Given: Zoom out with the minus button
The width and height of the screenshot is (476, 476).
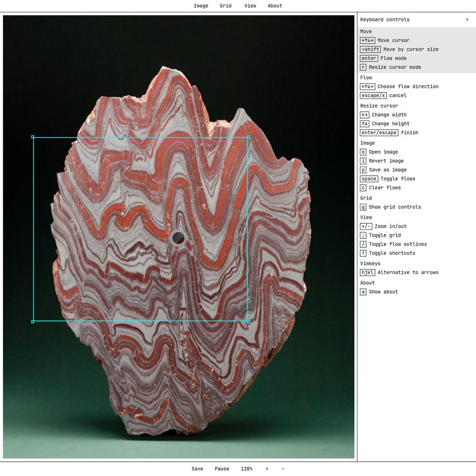Looking at the screenshot, I should pos(283,469).
